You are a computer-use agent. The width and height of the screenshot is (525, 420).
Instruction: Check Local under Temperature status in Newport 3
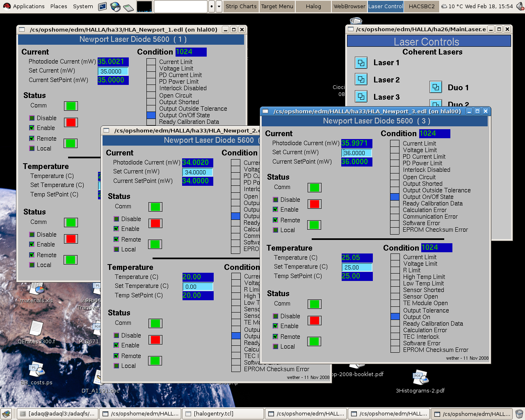(276, 347)
